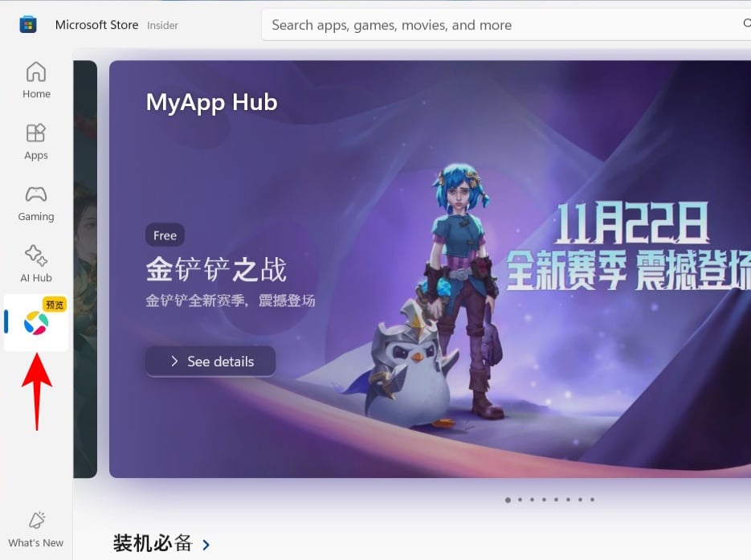Screen dimensions: 751x560
Task: Select the first carousel page dot
Action: click(x=508, y=500)
